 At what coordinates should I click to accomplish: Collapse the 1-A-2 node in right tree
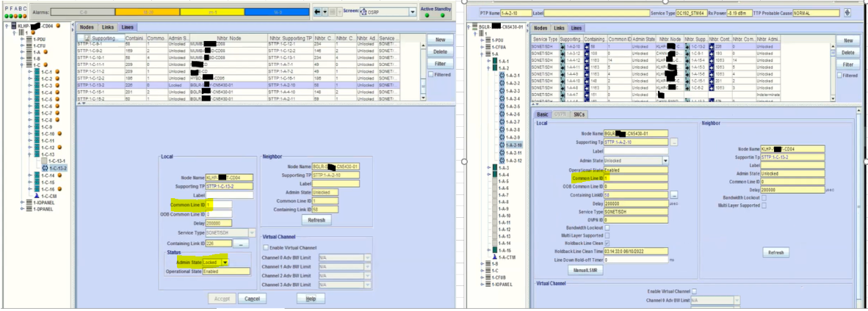click(x=487, y=68)
